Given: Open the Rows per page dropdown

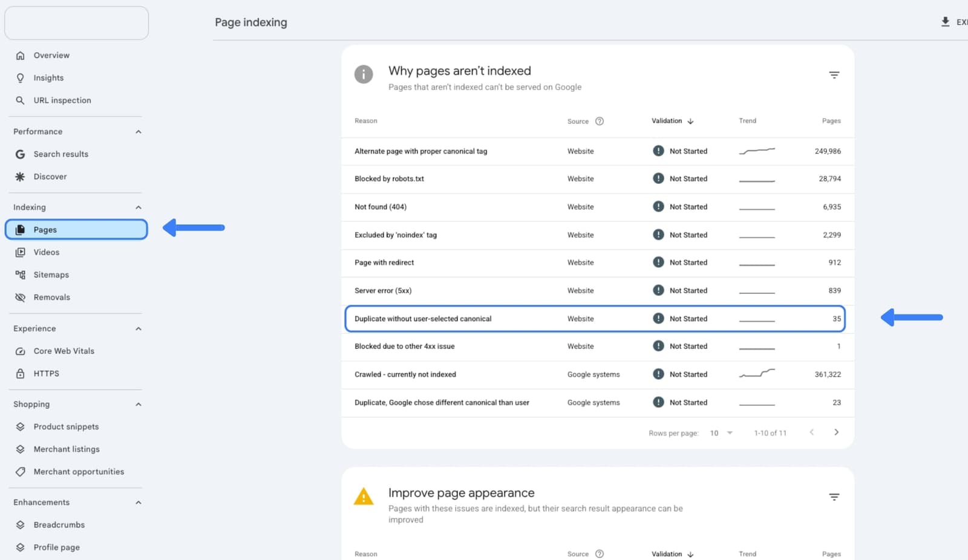Looking at the screenshot, I should [721, 433].
